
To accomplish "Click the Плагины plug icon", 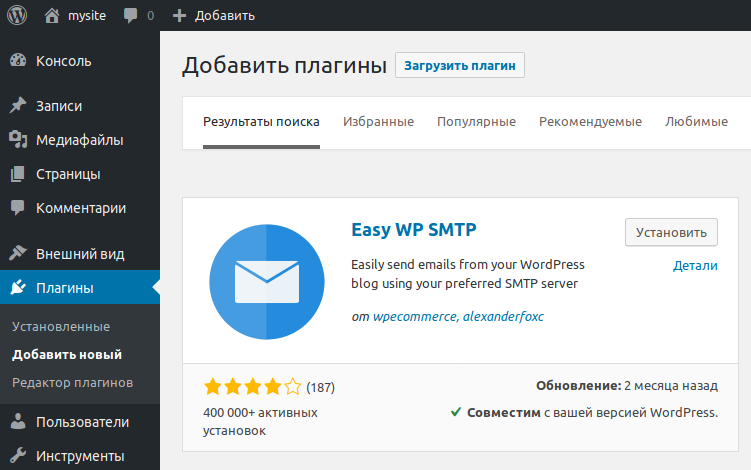I will tap(18, 287).
